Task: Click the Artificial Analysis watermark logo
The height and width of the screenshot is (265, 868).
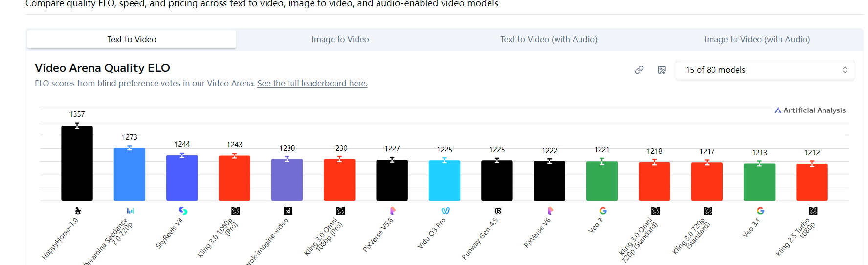Action: 809,110
